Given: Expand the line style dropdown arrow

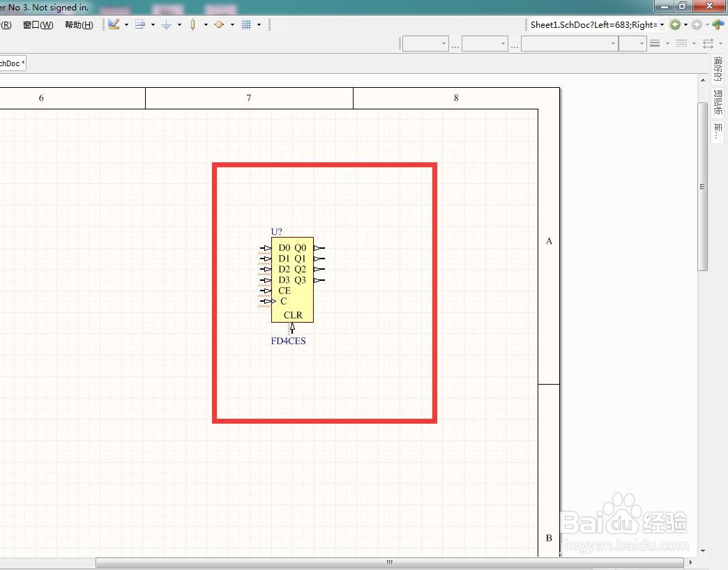Looking at the screenshot, I should coord(694,44).
